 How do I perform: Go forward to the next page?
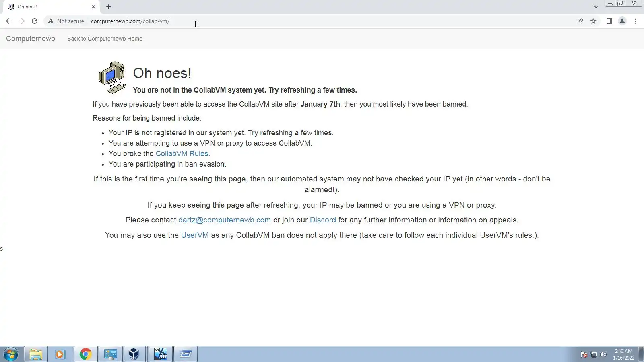click(x=22, y=21)
